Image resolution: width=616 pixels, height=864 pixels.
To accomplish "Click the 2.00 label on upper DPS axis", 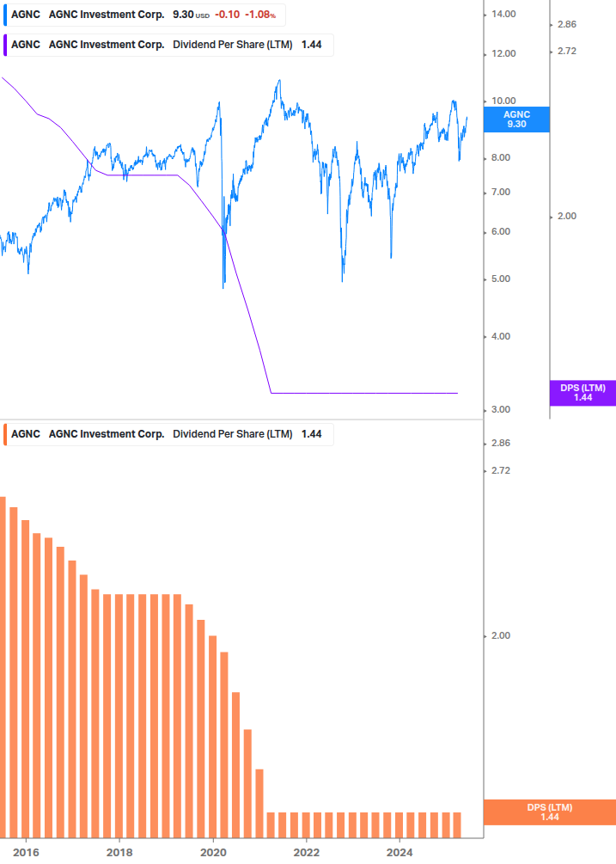I will pos(566,217).
